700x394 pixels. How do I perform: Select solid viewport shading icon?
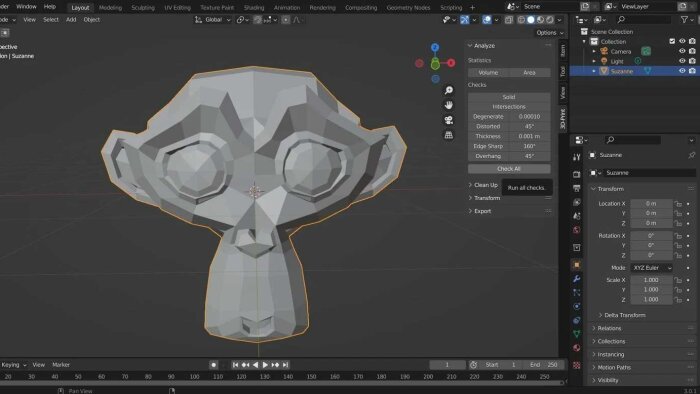pyautogui.click(x=531, y=20)
